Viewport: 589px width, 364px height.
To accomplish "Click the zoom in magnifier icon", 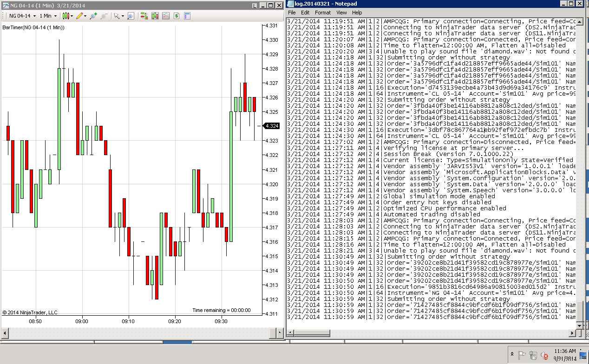I will 93,16.
